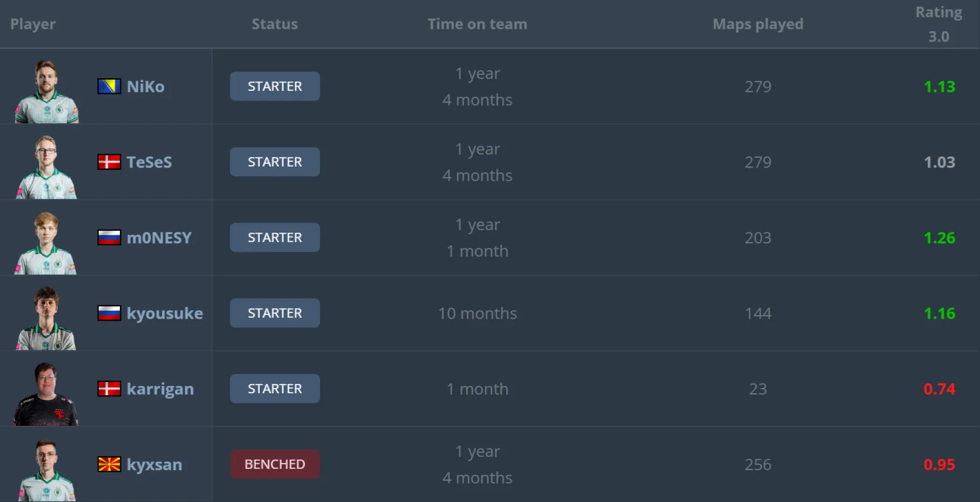
Task: Click the Danish flag icon beside TeSeS
Action: (x=109, y=162)
